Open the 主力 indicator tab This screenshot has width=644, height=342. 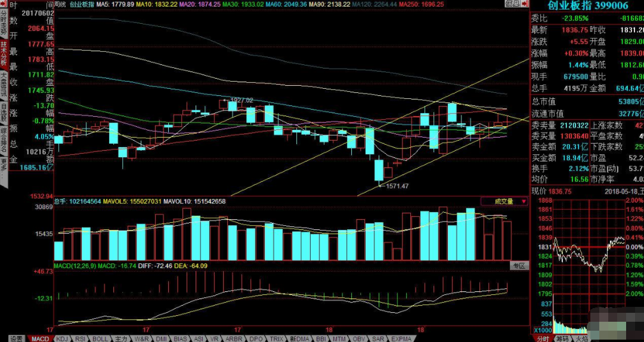click(x=120, y=338)
